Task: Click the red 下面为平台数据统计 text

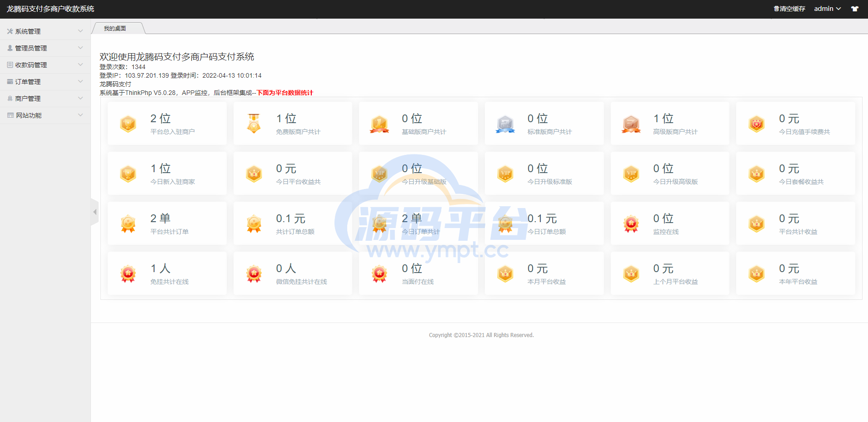Action: click(x=285, y=93)
